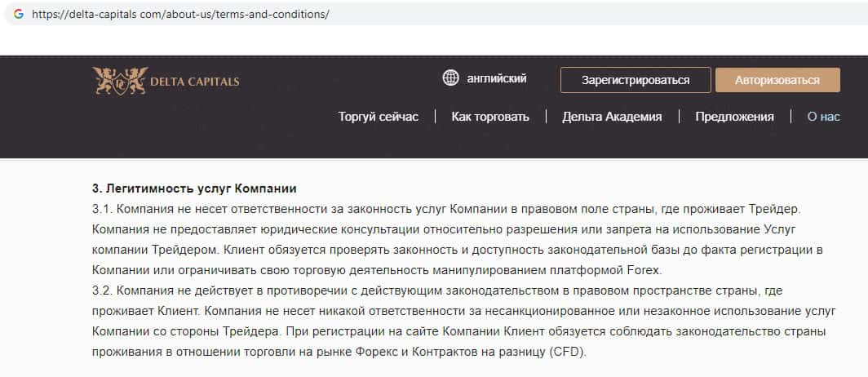Click the '(CFD)' text ending the paragraph
868x377 pixels.
click(x=568, y=352)
